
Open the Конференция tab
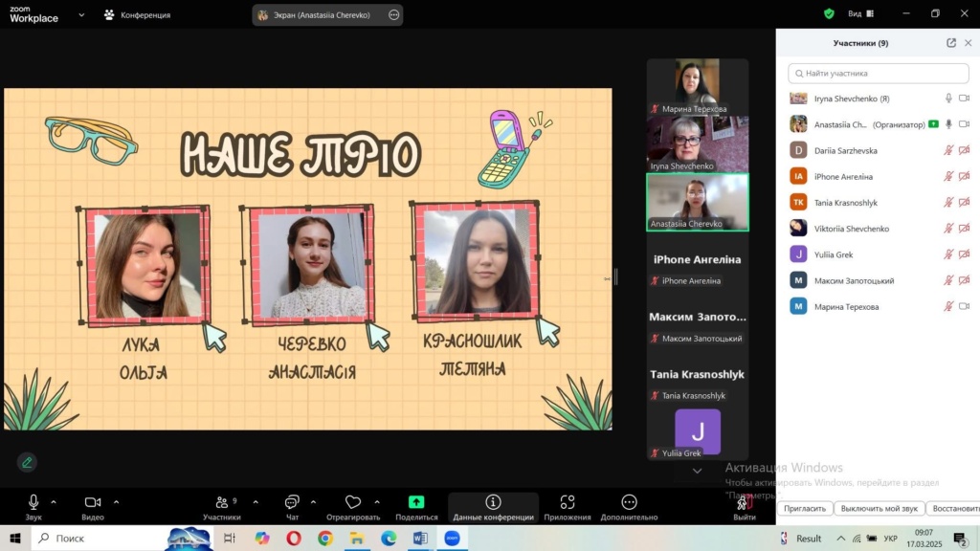click(x=138, y=15)
